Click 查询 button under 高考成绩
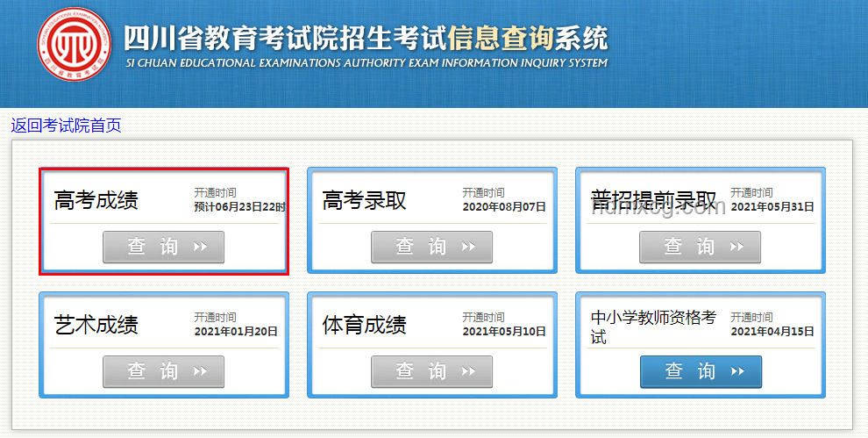 tap(163, 247)
